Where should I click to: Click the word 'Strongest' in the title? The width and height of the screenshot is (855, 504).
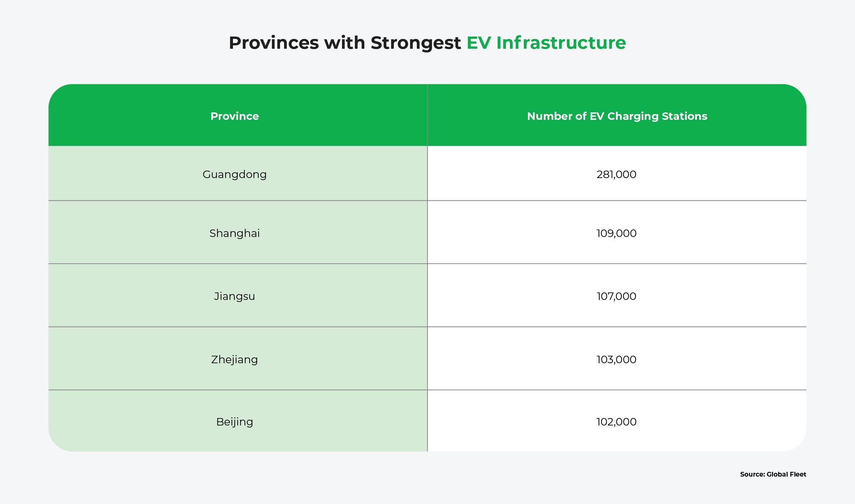[415, 43]
